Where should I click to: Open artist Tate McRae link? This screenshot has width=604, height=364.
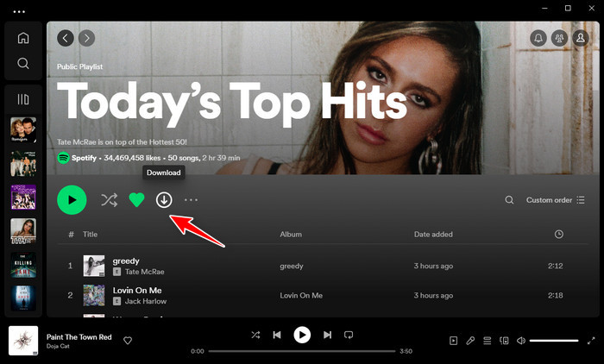(x=144, y=272)
